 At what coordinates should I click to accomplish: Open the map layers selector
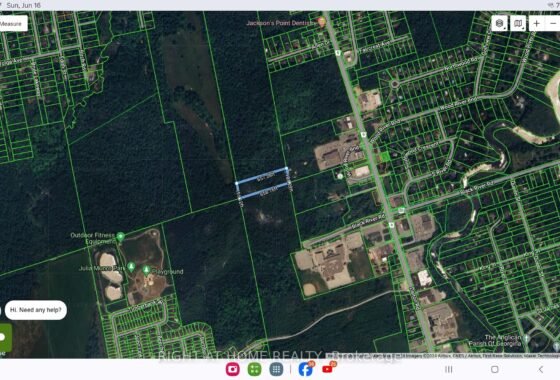click(x=499, y=24)
